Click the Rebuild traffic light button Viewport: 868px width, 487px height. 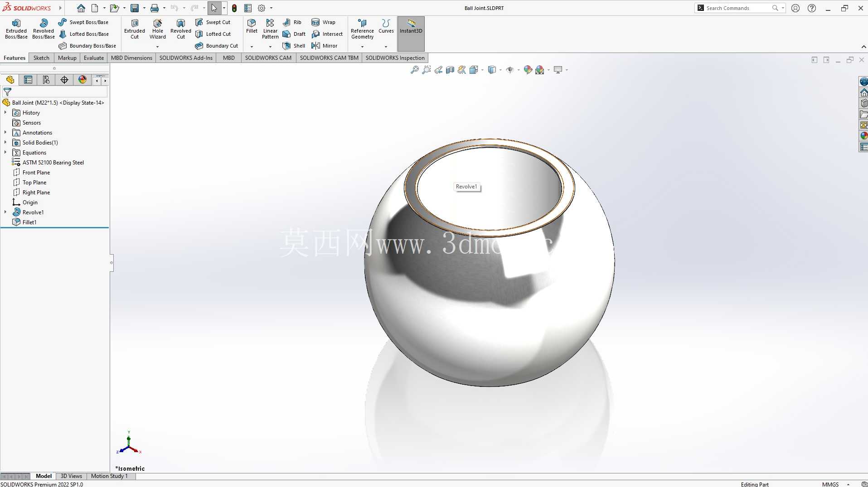click(x=234, y=8)
